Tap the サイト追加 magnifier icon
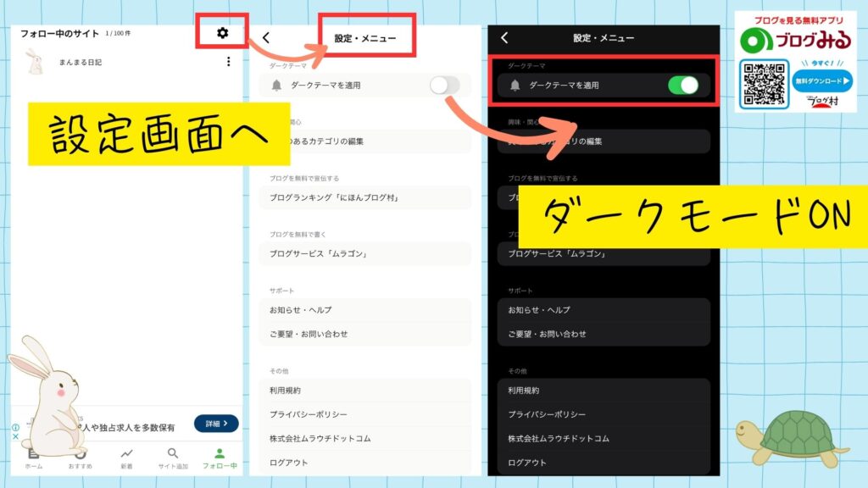The height and width of the screenshot is (488, 868). pyautogui.click(x=173, y=454)
